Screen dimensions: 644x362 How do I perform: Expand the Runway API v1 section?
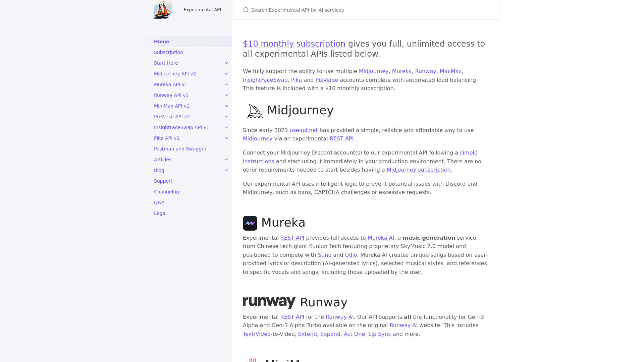[226, 95]
